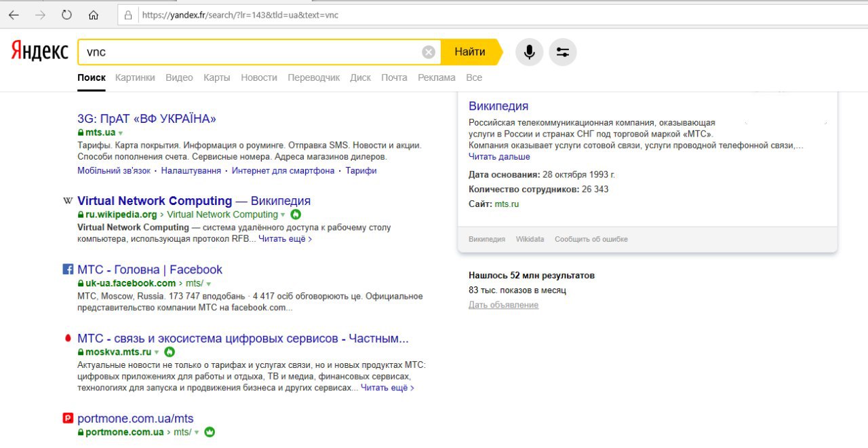
Task: Open the Википедия heading in info card
Action: [x=498, y=106]
